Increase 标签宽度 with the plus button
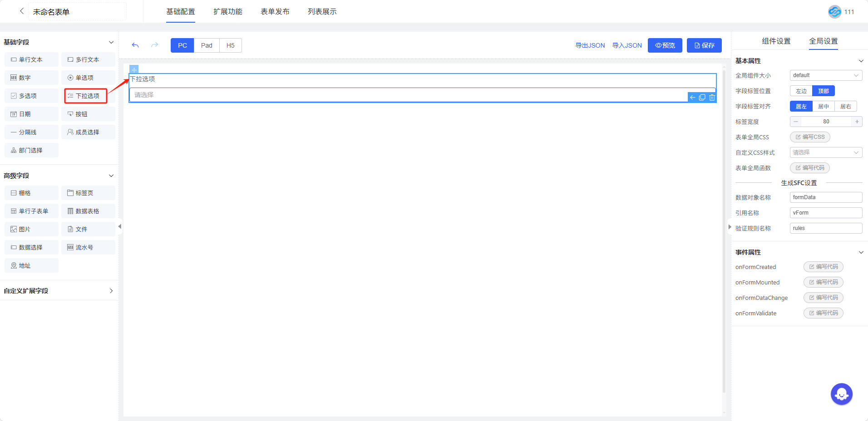This screenshot has width=868, height=421. coord(857,122)
